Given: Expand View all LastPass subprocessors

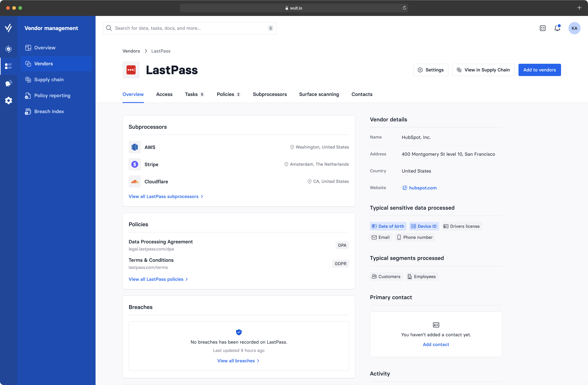Looking at the screenshot, I should (x=166, y=196).
